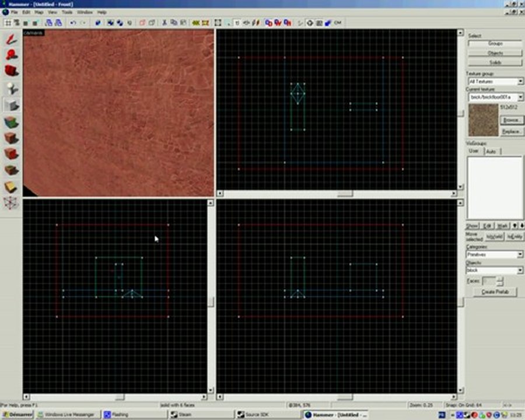Viewport: 525px width, 420px height.
Task: Select the Clipping tool
Action: click(11, 187)
